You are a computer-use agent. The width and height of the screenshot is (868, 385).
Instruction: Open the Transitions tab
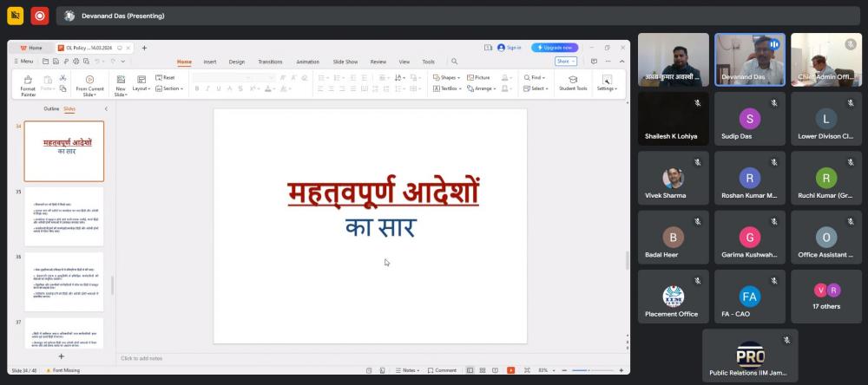tap(270, 62)
